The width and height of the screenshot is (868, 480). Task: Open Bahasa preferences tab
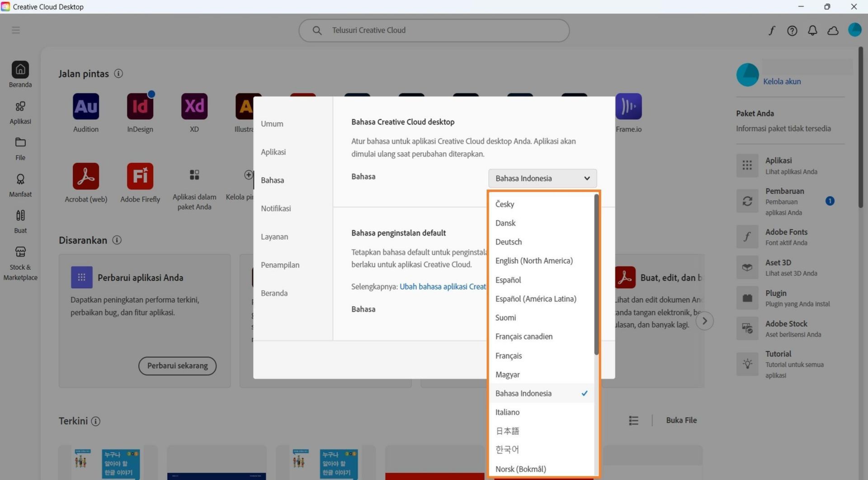click(x=273, y=180)
